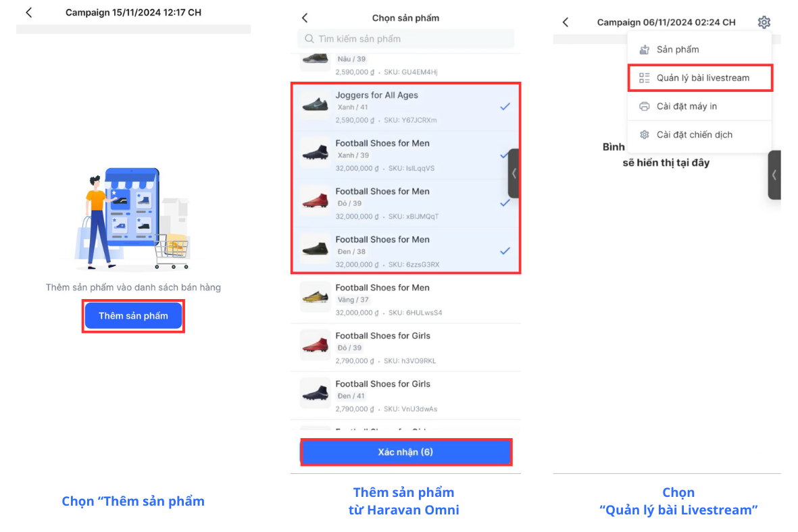The width and height of the screenshot is (798, 532).
Task: Click the Cài đặt chiến dịch gear icon
Action: [644, 134]
